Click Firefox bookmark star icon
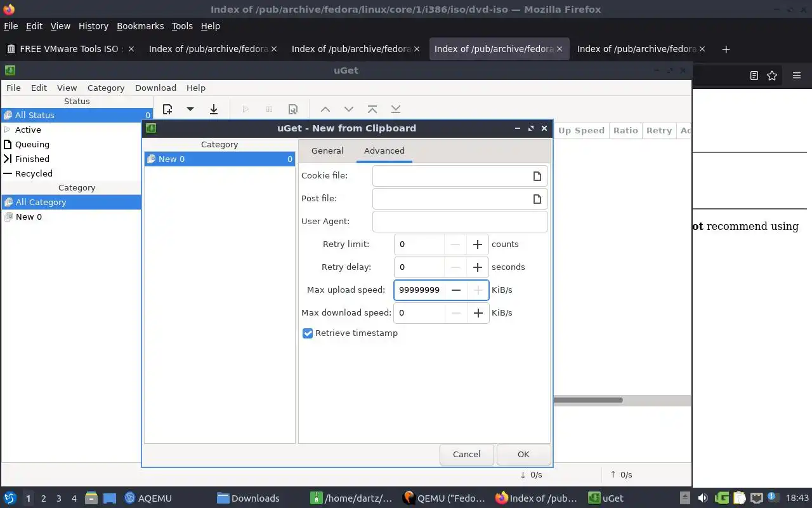 (772, 76)
